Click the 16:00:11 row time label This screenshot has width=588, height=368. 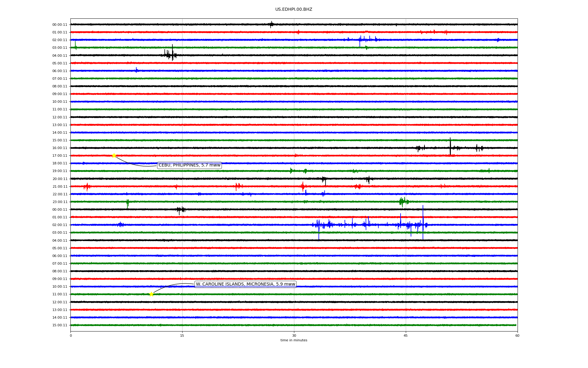coord(60,148)
